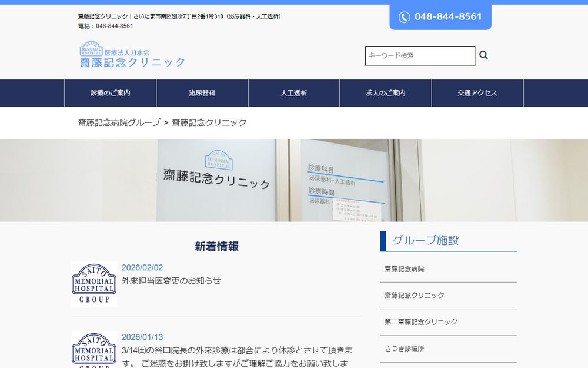Click the 048-844-8561 phone button
Viewport: 588px width, 368px height.
440,17
